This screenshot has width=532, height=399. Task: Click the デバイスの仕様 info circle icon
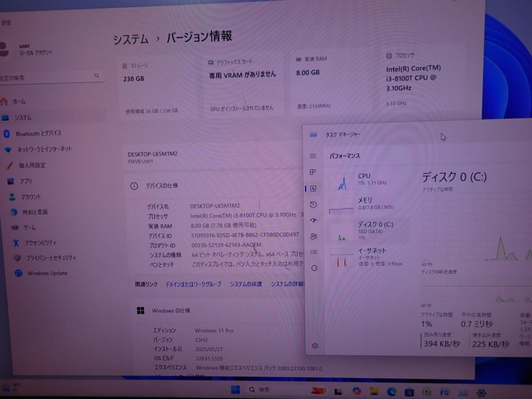(134, 186)
